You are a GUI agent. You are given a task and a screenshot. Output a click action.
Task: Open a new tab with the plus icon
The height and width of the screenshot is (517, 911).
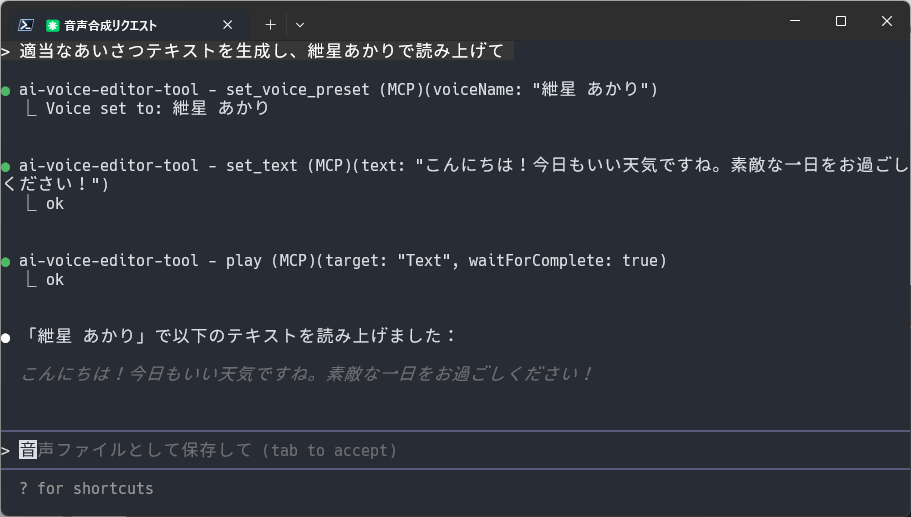point(270,25)
